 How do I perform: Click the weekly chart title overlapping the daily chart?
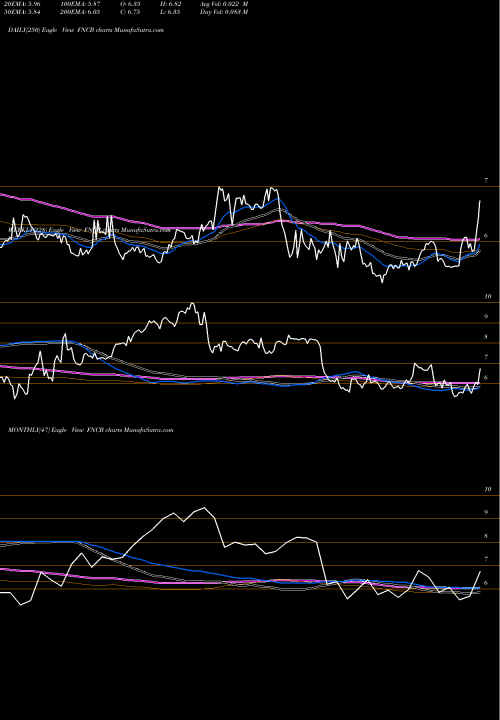(x=89, y=230)
